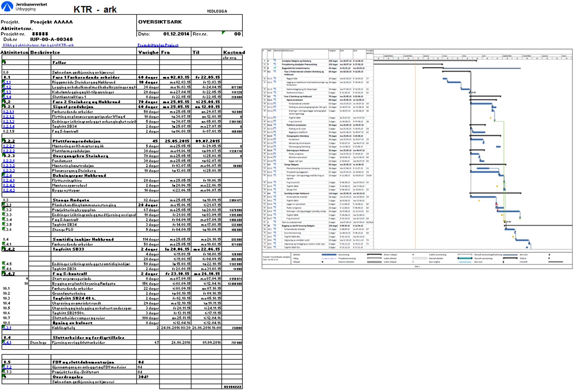Open activity link 8.2.2.1
577x392 pixels.
[9, 146]
